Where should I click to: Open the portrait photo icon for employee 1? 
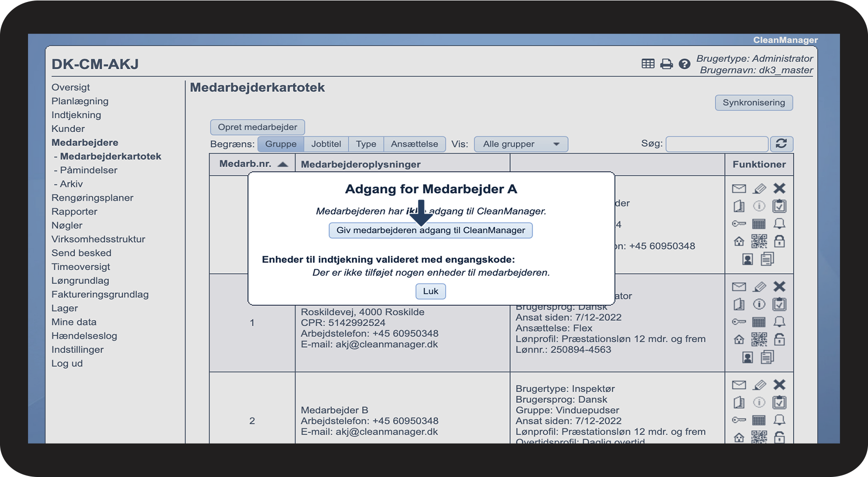click(x=748, y=357)
